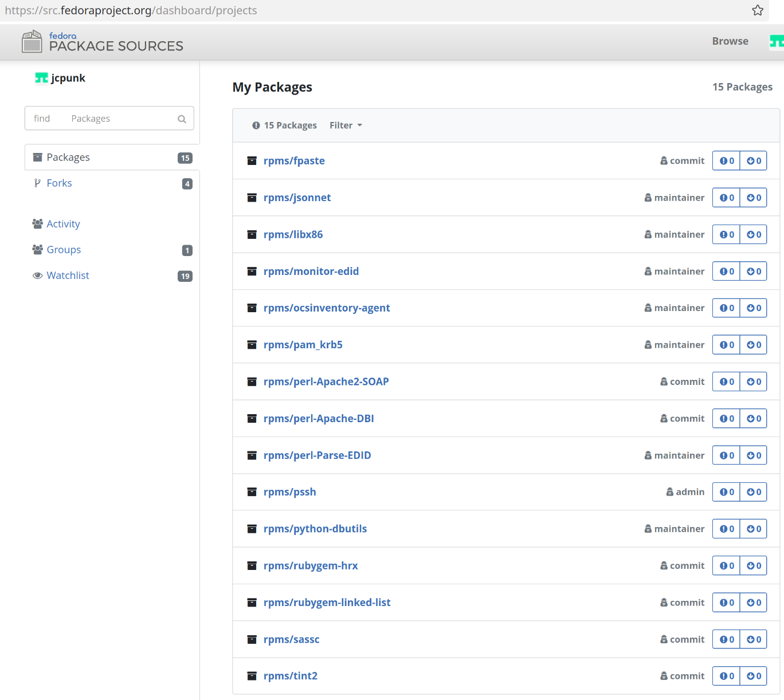The height and width of the screenshot is (700, 784).
Task: Click the search magnifier icon
Action: click(182, 119)
